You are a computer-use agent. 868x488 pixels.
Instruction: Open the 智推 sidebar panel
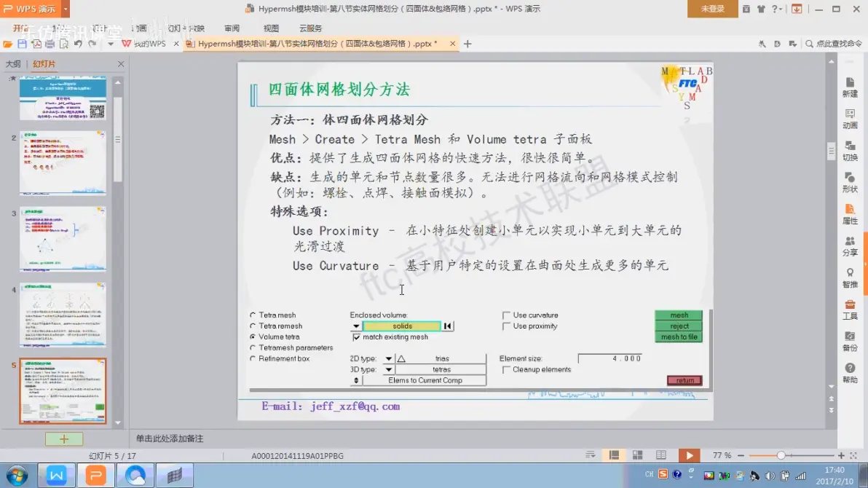[850, 278]
